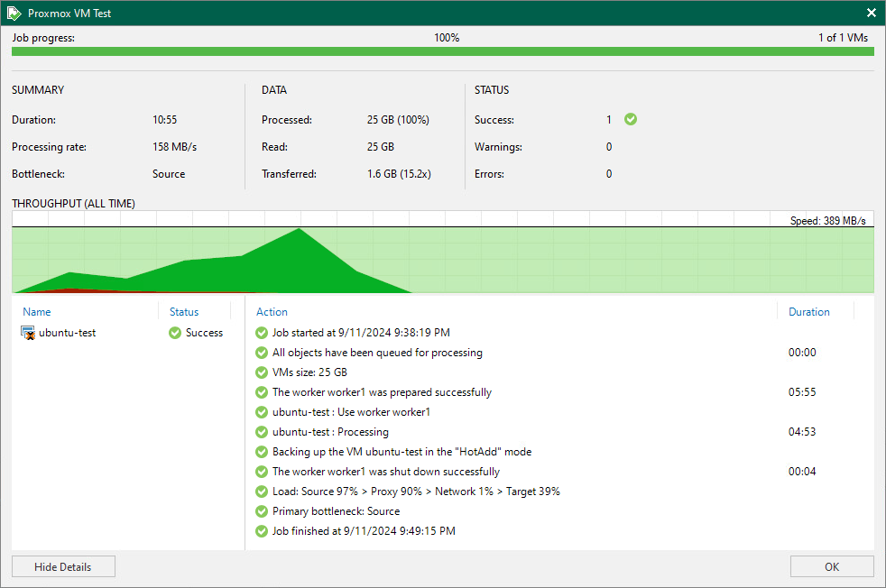This screenshot has width=886, height=588.
Task: Click the green success icon beside Success count
Action: pos(631,119)
